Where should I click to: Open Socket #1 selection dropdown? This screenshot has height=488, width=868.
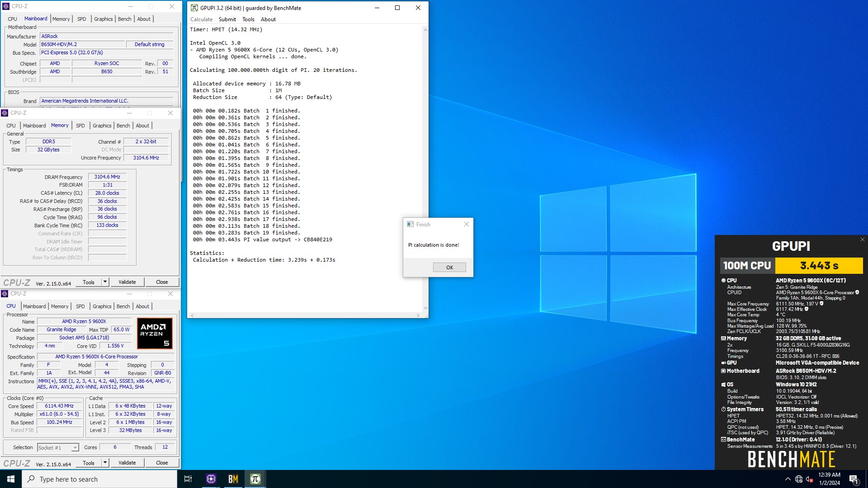[58, 447]
